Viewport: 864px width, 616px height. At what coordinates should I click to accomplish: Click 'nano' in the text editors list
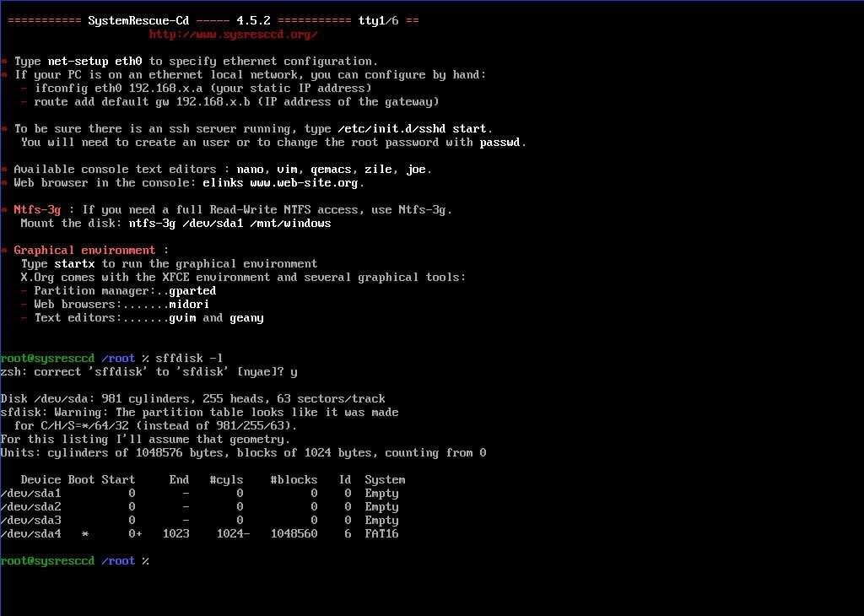[x=250, y=170]
